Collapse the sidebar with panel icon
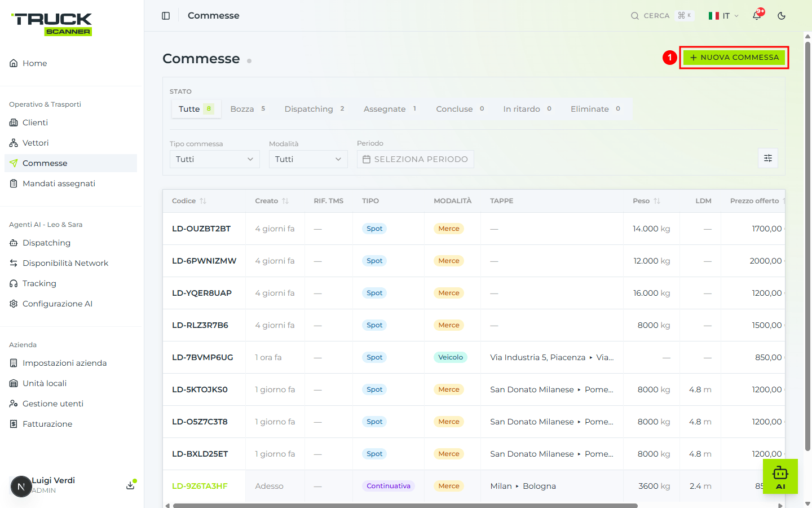812x508 pixels. click(x=166, y=16)
